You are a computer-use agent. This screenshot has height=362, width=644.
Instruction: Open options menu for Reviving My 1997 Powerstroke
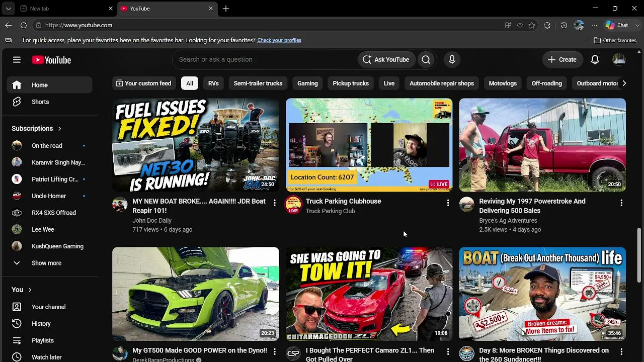pos(621,203)
